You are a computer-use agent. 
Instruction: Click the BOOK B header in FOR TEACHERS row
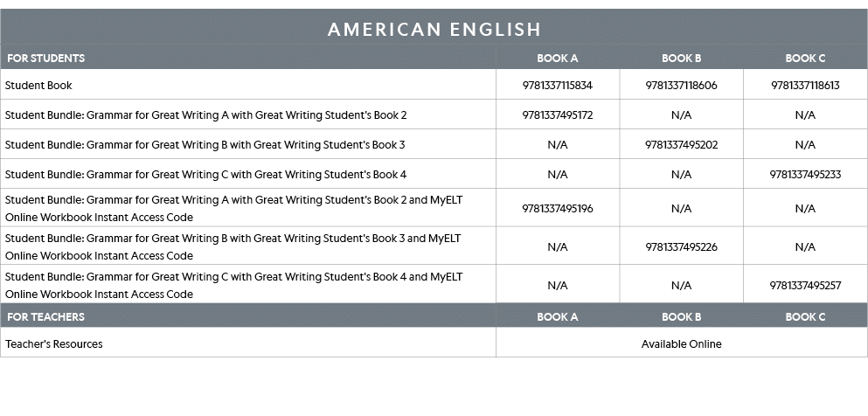[x=681, y=316]
